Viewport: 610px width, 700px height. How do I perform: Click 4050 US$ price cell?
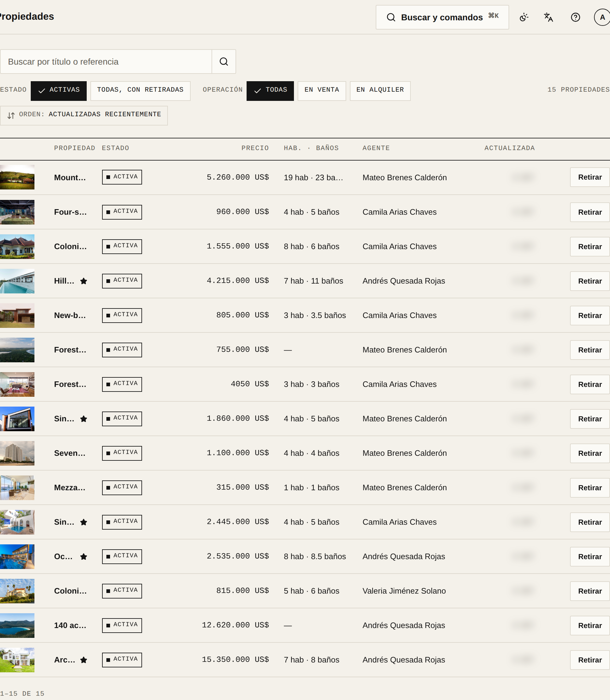pyautogui.click(x=250, y=384)
